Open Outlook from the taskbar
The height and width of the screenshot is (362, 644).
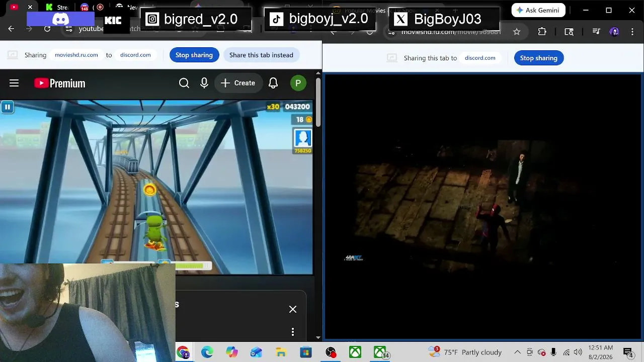coord(257,352)
